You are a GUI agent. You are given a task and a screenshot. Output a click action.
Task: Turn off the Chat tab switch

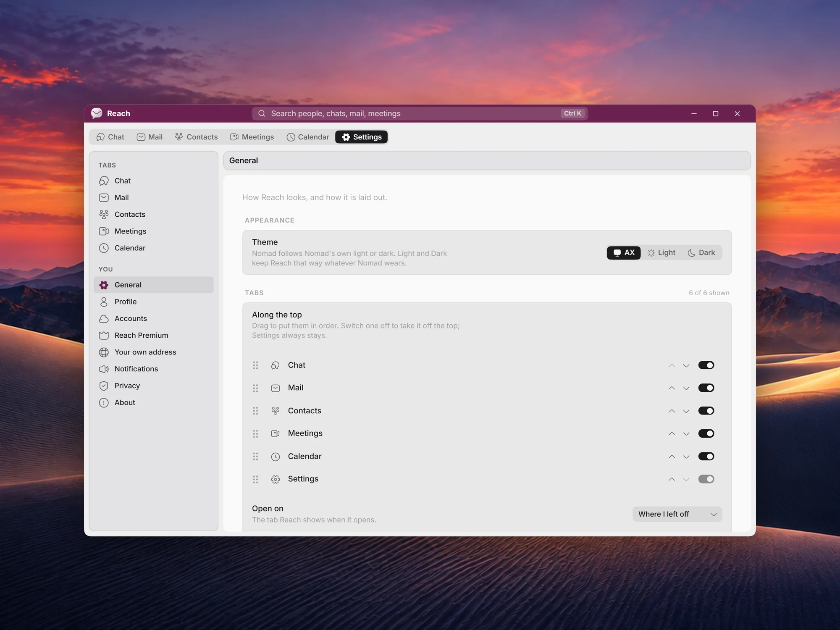coord(706,365)
